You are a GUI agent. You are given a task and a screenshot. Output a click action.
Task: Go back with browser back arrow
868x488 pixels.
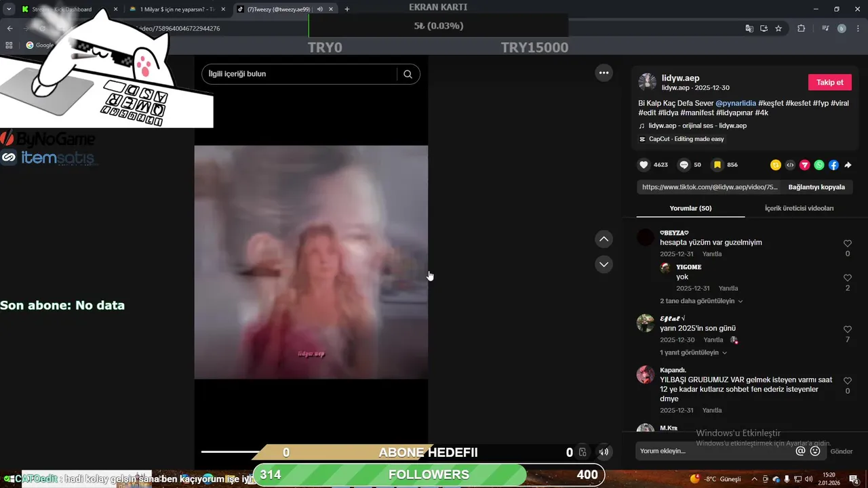(9, 28)
